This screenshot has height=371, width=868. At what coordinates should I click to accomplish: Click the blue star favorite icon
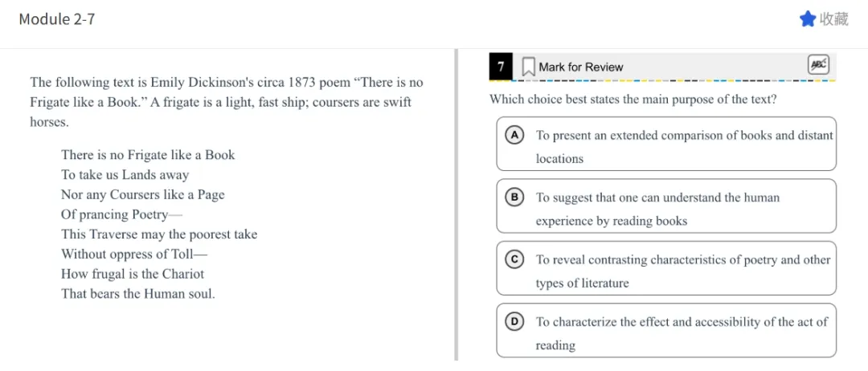(807, 18)
